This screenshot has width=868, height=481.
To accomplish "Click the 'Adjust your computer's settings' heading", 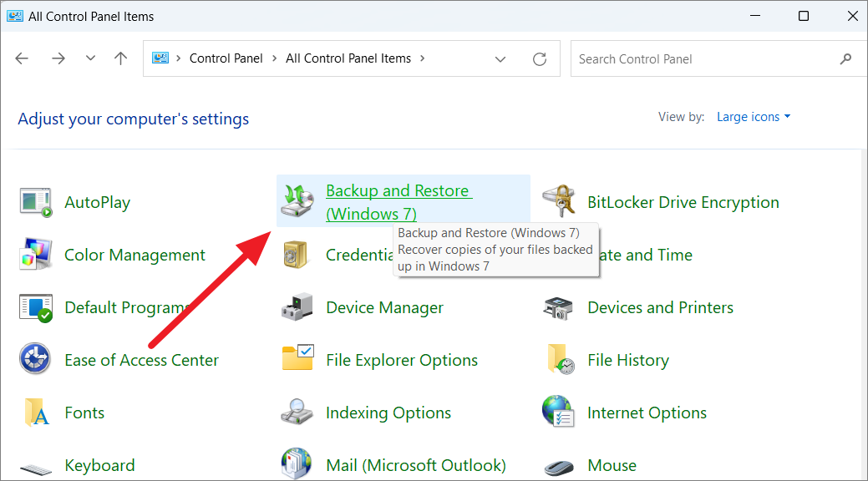I will (134, 119).
